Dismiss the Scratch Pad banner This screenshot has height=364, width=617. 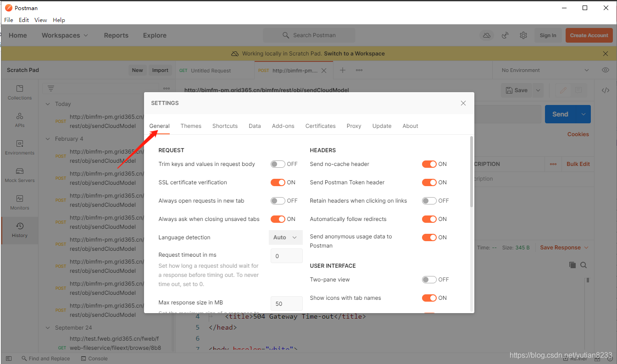point(606,54)
